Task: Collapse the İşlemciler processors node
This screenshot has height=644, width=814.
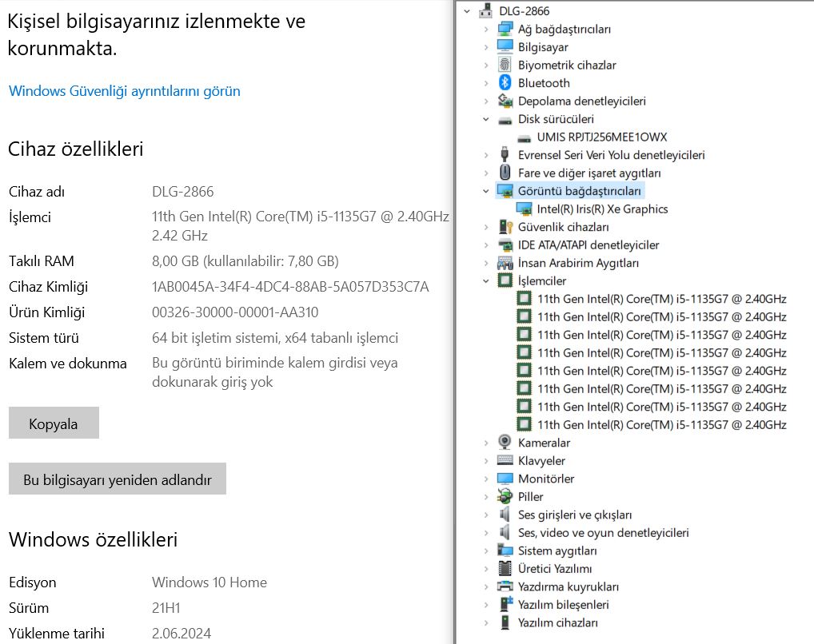Action: click(x=485, y=281)
